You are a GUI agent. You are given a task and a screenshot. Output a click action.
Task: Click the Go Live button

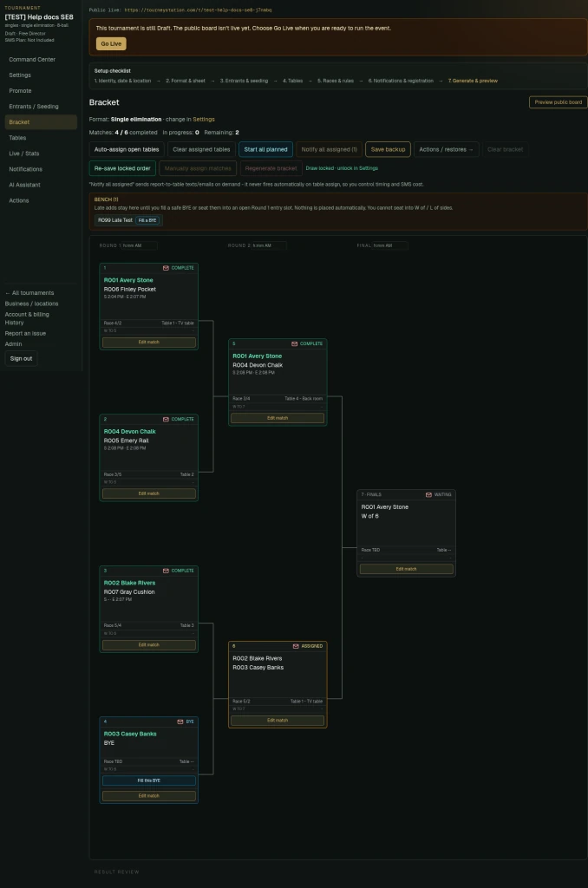click(x=111, y=43)
